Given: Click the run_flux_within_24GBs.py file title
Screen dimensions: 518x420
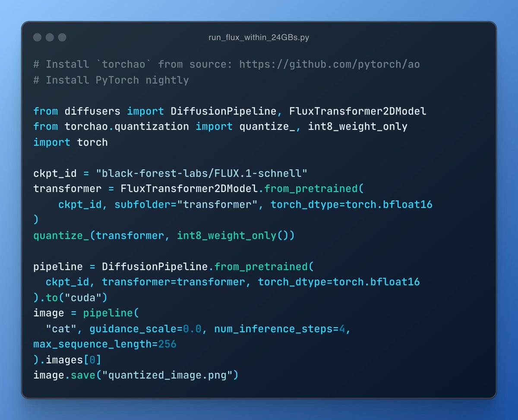Looking at the screenshot, I should [x=259, y=38].
